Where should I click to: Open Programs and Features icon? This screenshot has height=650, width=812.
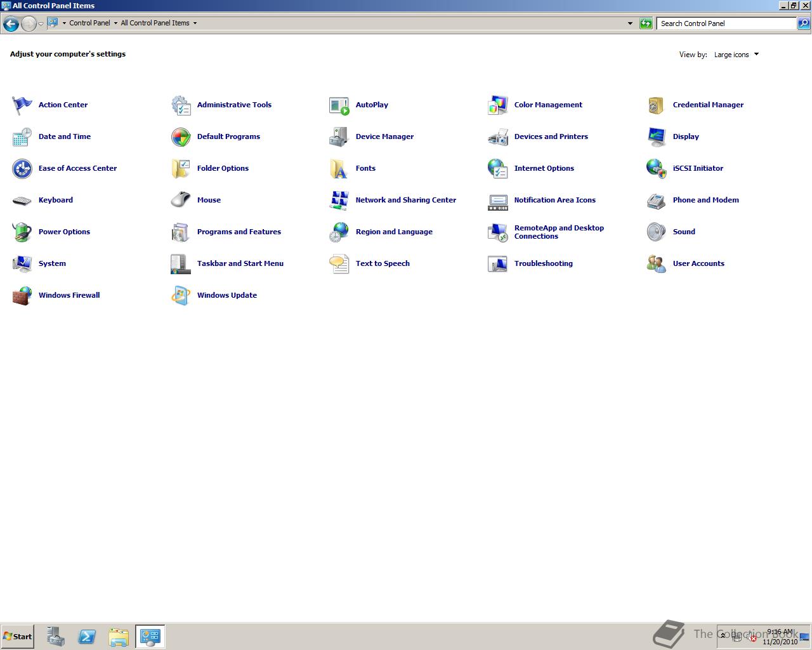click(181, 232)
